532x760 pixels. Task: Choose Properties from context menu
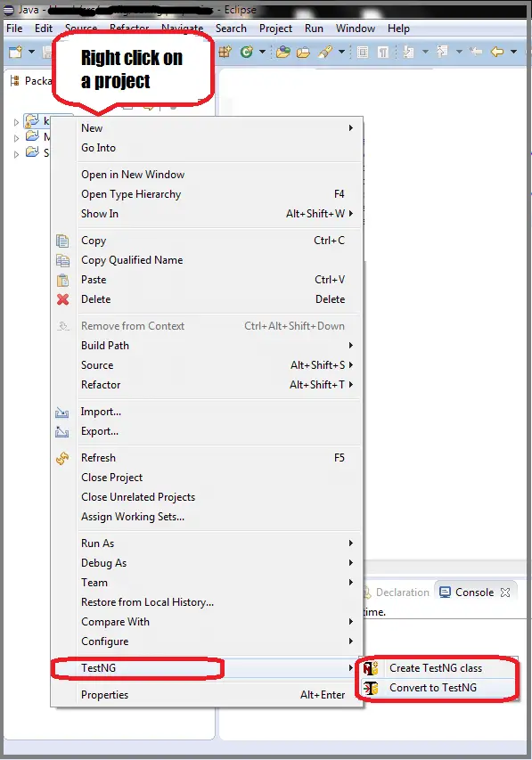tap(207, 695)
